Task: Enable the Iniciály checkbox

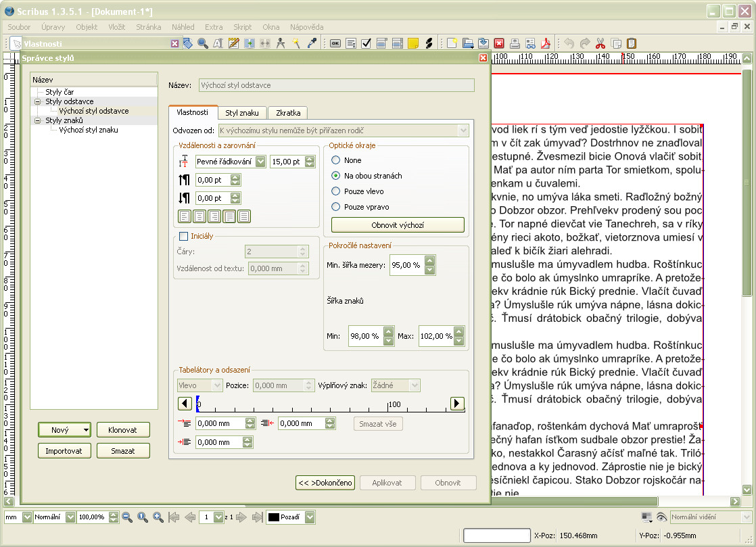Action: (183, 236)
